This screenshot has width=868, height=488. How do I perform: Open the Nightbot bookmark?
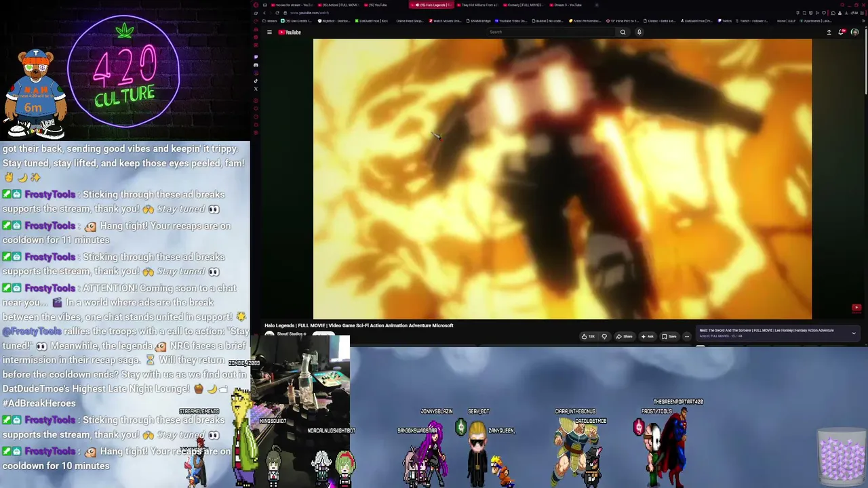pos(334,21)
